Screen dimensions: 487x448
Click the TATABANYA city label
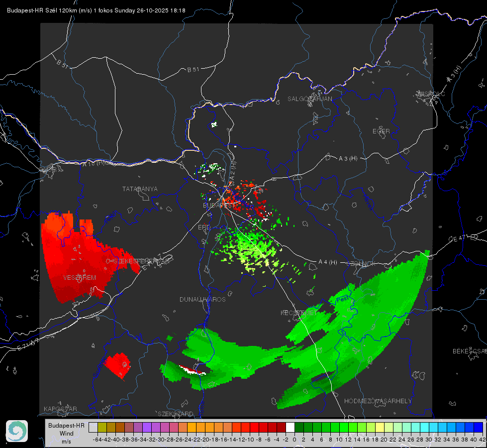click(140, 189)
